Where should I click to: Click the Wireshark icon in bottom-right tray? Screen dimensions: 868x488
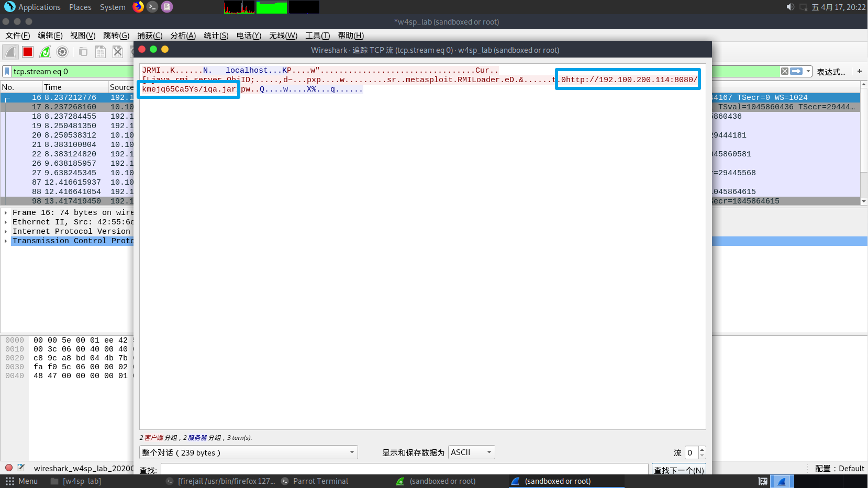(782, 481)
